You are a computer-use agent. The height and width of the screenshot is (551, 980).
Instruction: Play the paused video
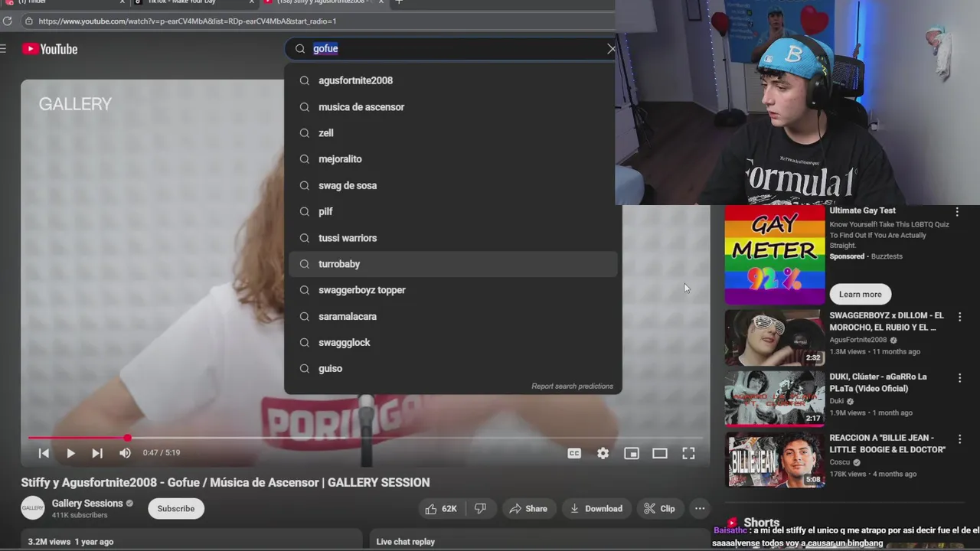click(x=70, y=453)
